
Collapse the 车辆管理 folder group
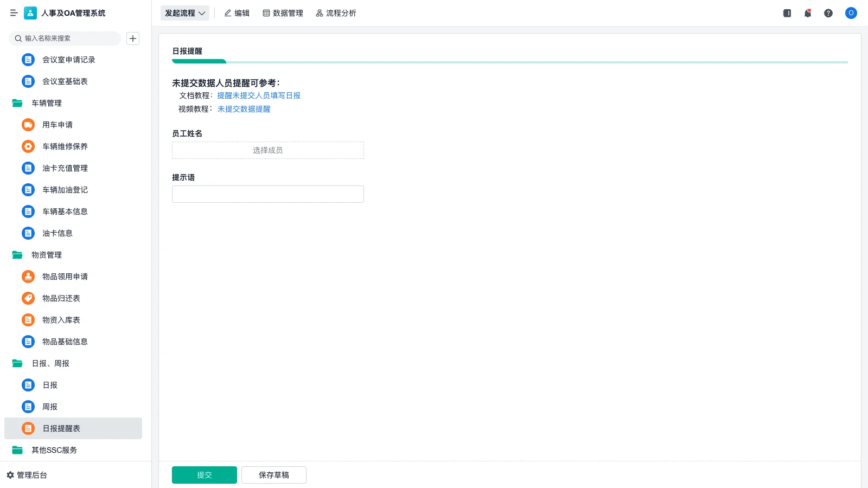47,103
